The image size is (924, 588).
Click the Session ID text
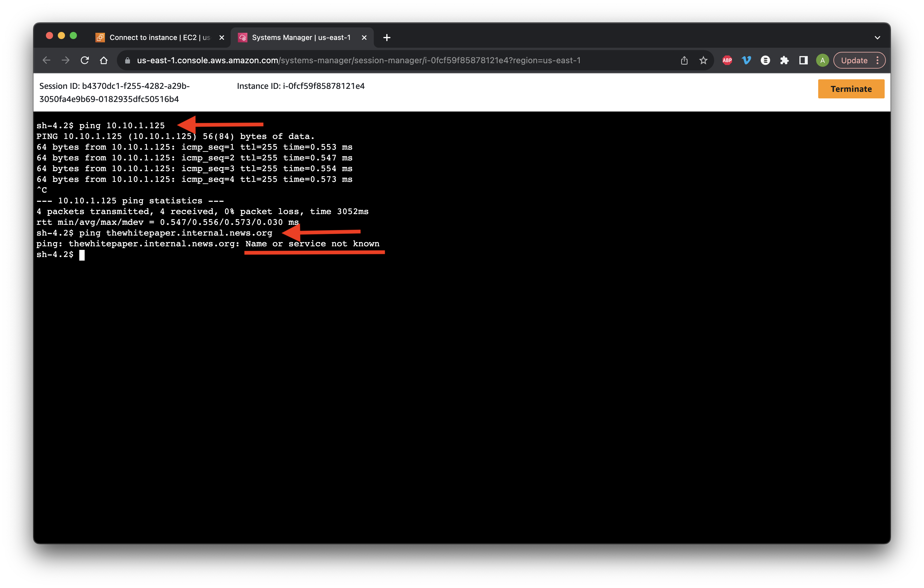[114, 92]
